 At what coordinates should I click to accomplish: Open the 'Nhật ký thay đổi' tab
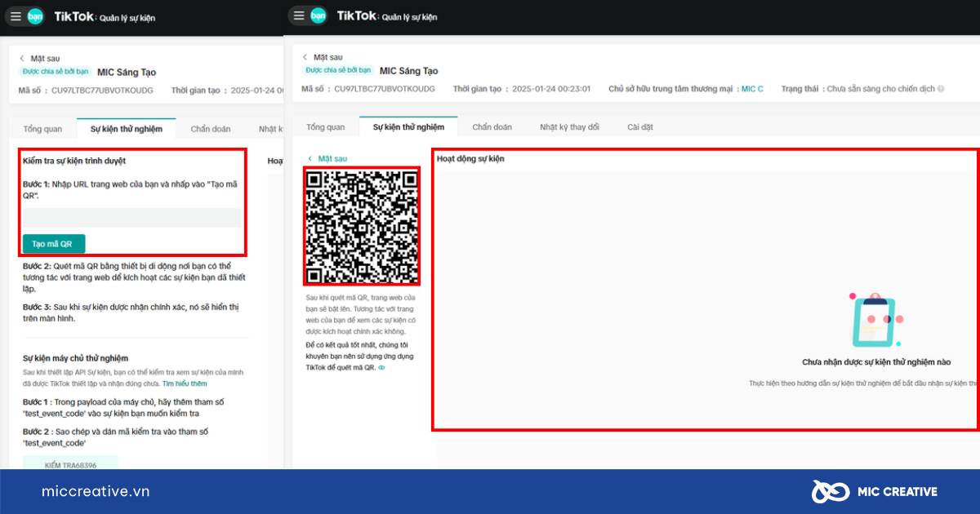(569, 127)
